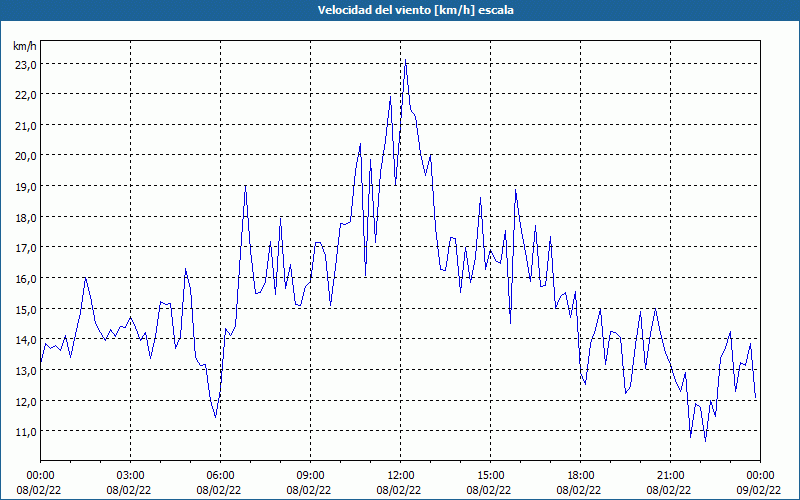Select the '15,0' y-axis value
800x500 pixels.
click(x=26, y=310)
